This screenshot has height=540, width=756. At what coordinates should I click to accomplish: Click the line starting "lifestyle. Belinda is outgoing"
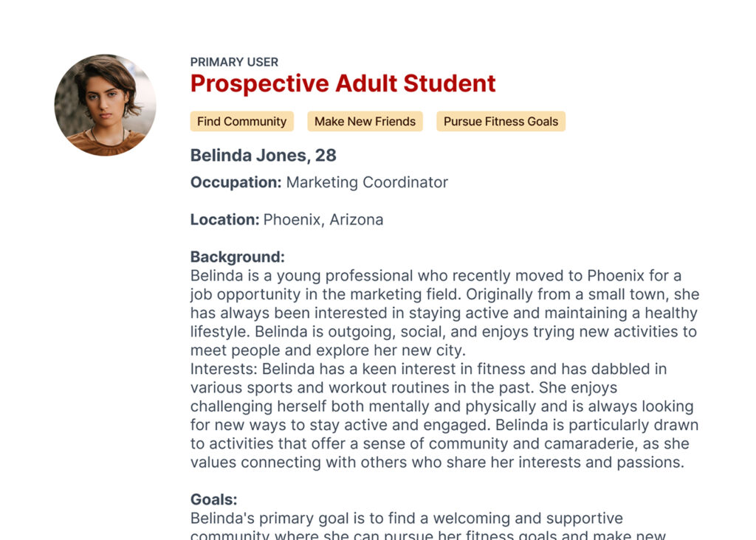coord(443,332)
